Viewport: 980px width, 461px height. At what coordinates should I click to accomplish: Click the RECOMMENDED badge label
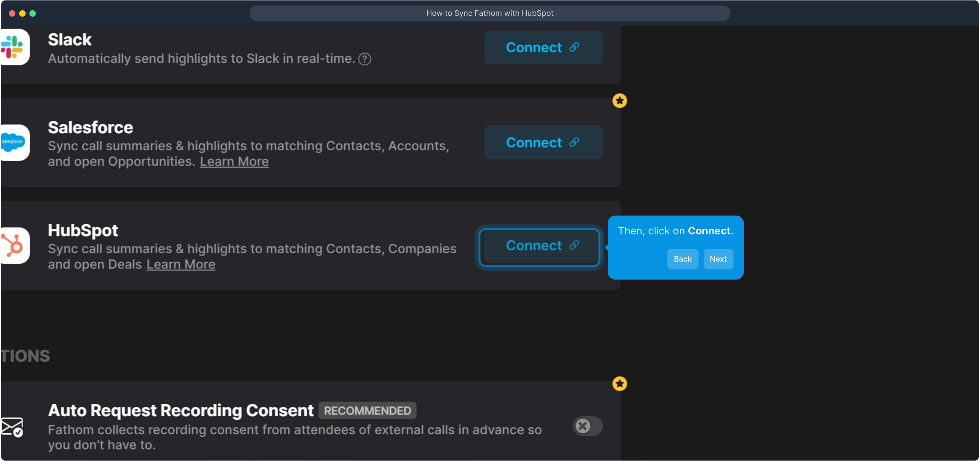[368, 411]
